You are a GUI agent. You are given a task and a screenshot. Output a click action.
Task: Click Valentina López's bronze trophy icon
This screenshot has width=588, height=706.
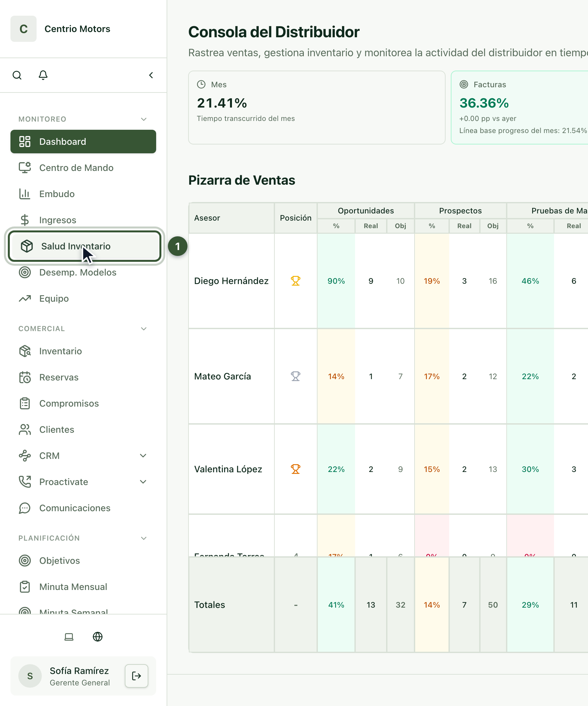tap(295, 469)
